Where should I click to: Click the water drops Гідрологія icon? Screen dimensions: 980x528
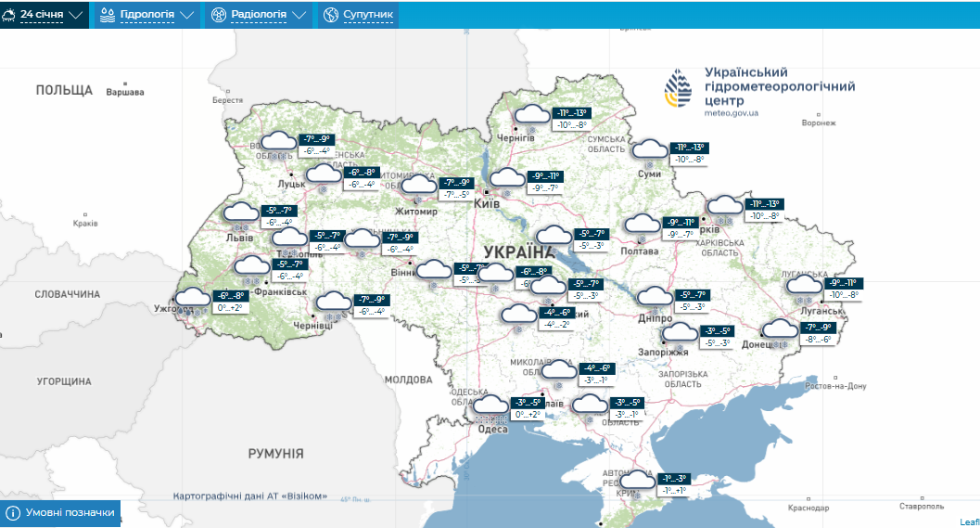pos(108,15)
